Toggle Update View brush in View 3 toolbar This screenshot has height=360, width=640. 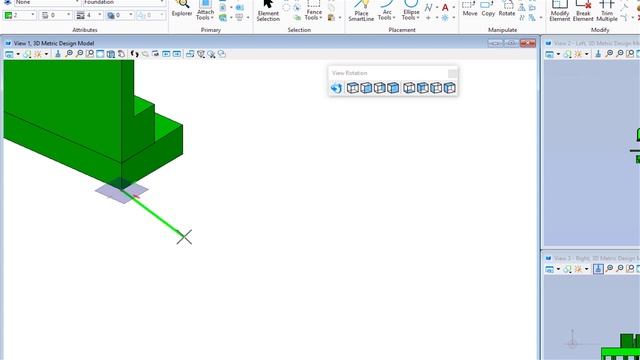click(598, 269)
